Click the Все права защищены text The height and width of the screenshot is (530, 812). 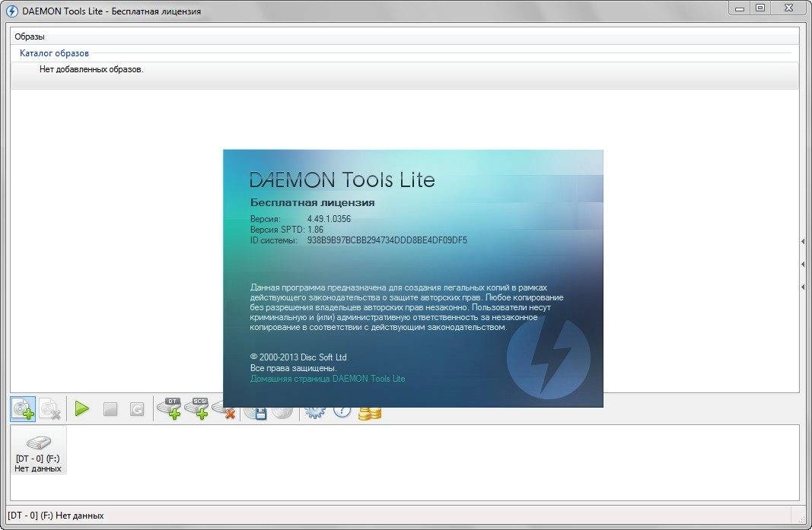[x=293, y=368]
